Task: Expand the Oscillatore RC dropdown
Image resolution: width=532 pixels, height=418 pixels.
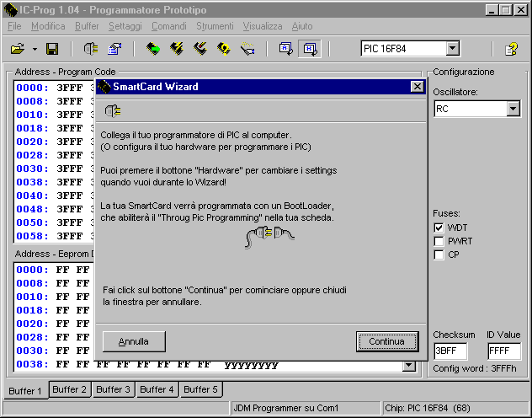Action: click(x=513, y=109)
